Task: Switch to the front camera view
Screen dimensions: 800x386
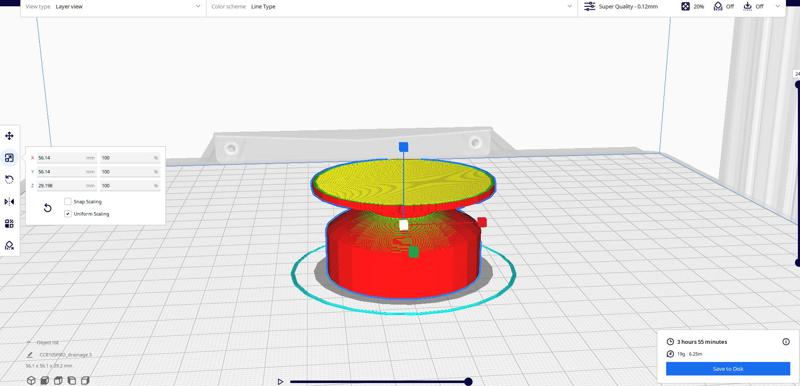Action: 44,380
